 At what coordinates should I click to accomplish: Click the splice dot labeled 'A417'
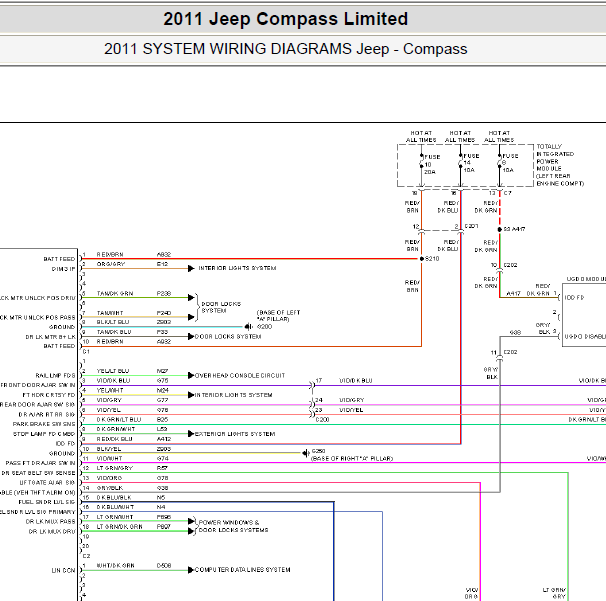[x=500, y=229]
